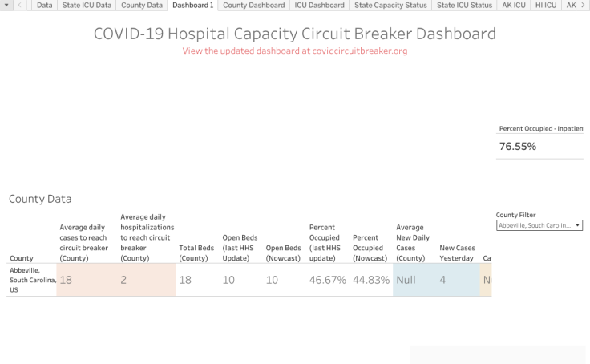Switch to the Data tab
This screenshot has height=364, width=590.
(x=45, y=5)
